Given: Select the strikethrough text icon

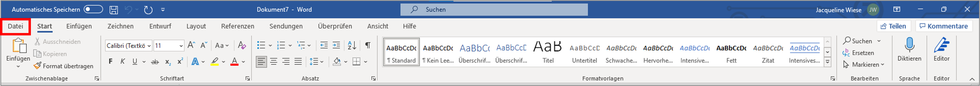Looking at the screenshot, I should 155,62.
